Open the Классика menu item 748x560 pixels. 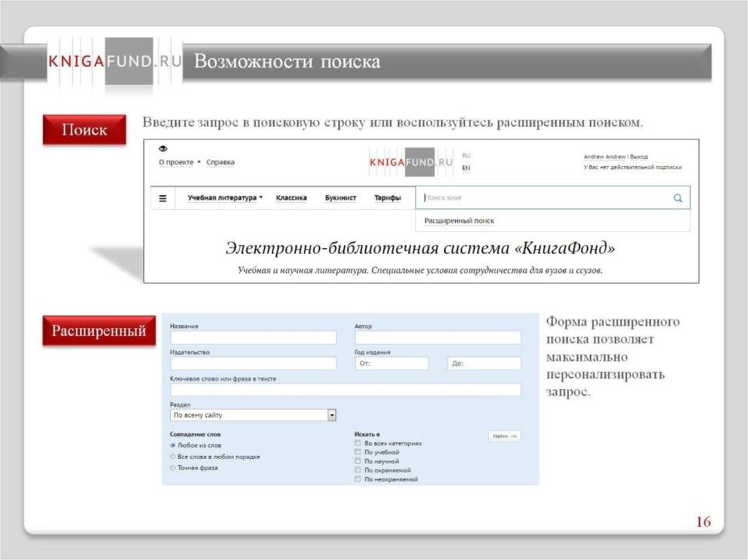tap(291, 198)
